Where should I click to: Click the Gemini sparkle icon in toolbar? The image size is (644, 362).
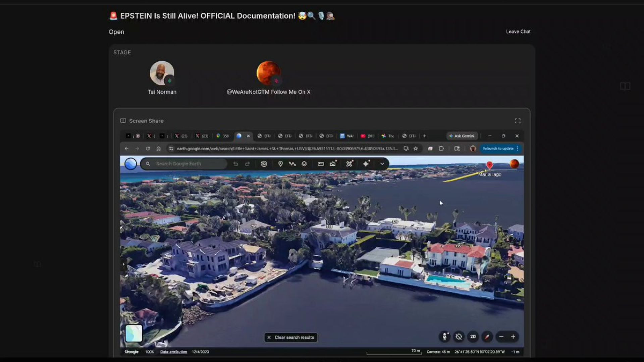coord(366,164)
